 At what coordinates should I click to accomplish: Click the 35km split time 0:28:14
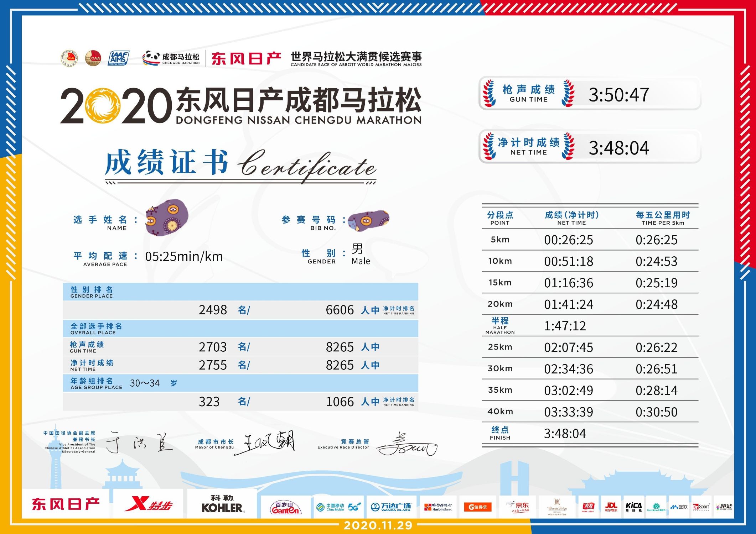pyautogui.click(x=657, y=391)
